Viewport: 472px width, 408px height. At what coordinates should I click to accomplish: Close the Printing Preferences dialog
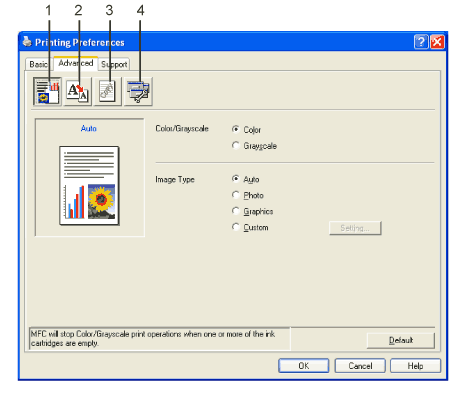point(437,42)
